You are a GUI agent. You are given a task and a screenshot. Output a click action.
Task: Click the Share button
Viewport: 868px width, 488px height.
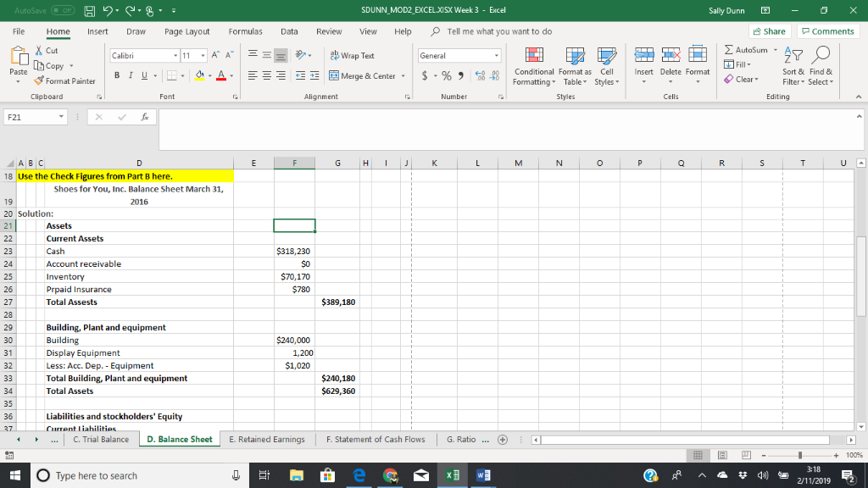(x=768, y=30)
